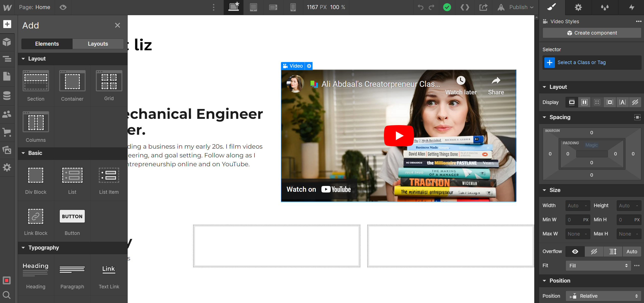Set display to grid
The image size is (644, 303).
point(597,102)
